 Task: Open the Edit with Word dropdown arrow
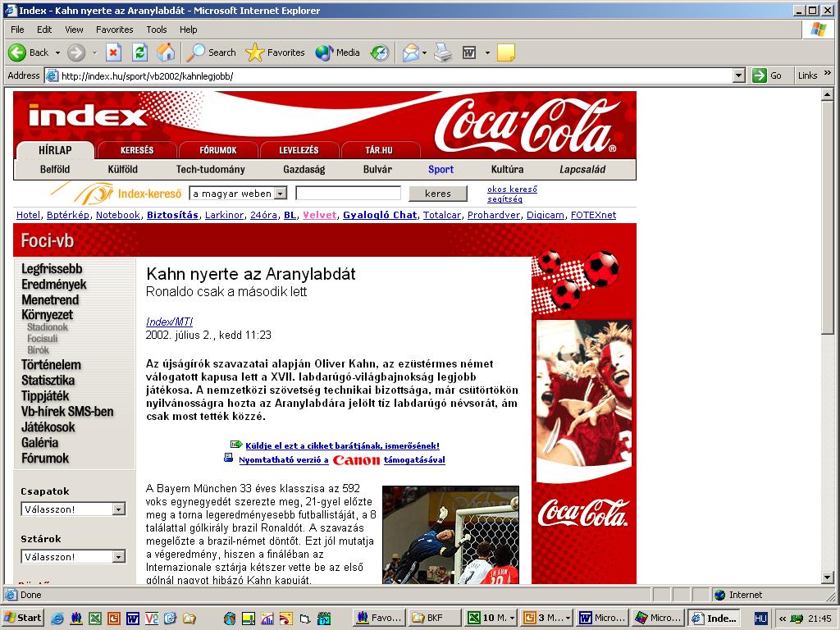487,52
